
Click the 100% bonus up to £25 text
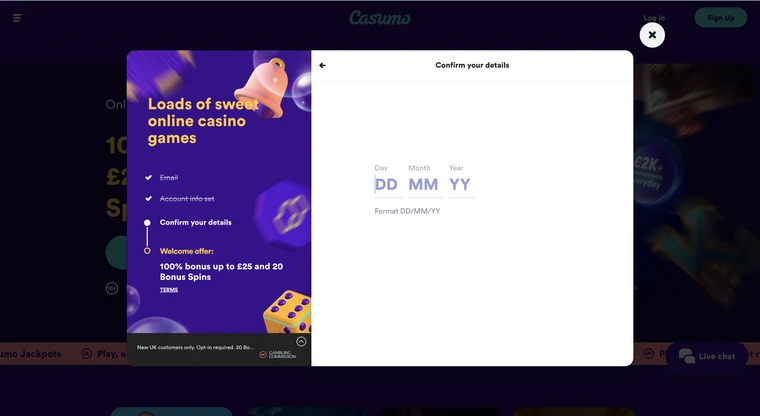221,272
